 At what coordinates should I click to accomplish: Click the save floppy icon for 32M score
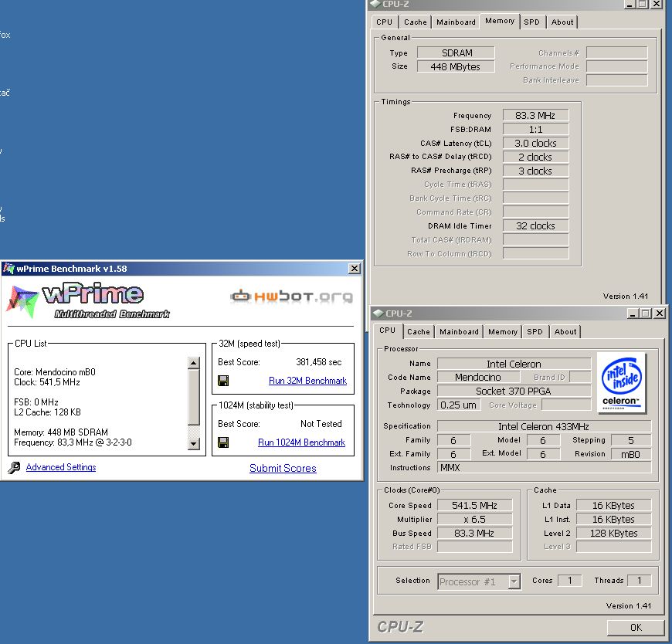pyautogui.click(x=223, y=381)
